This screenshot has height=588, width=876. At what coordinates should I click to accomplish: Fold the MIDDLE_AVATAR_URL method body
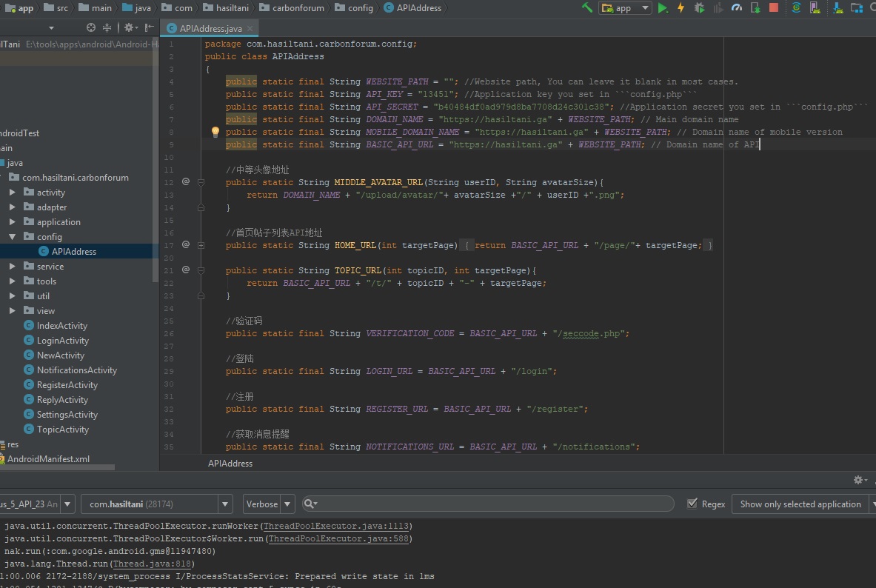click(201, 182)
